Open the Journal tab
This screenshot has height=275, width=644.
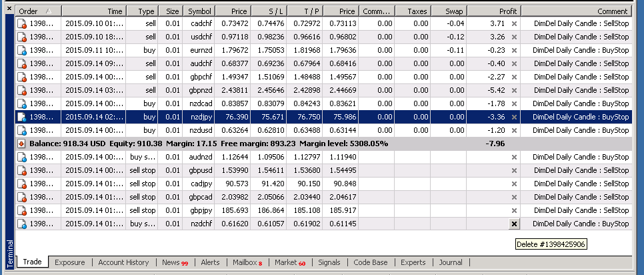click(451, 262)
